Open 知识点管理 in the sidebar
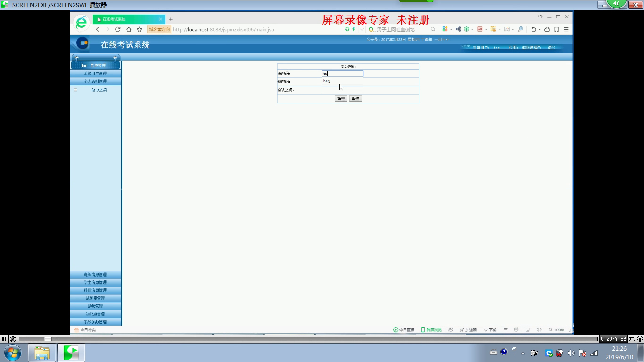 pos(95,314)
